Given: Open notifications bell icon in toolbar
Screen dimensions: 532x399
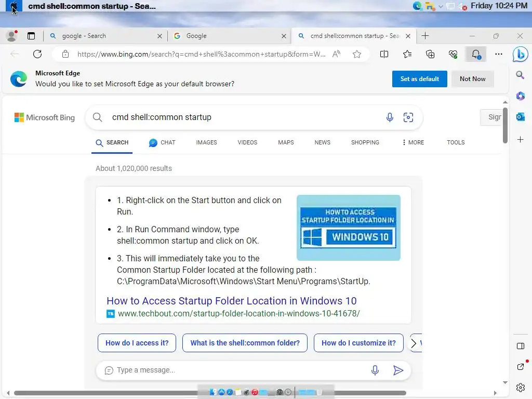Looking at the screenshot, I should [476, 54].
